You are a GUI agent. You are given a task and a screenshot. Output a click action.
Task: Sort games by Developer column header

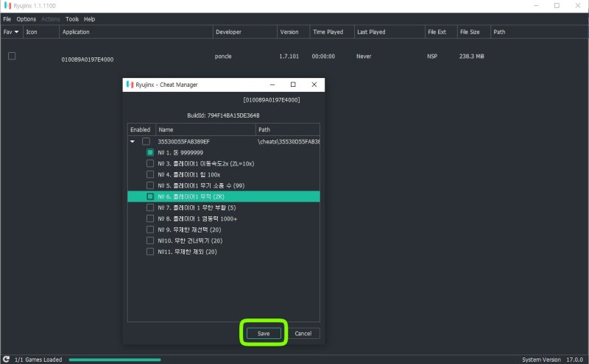[245, 32]
